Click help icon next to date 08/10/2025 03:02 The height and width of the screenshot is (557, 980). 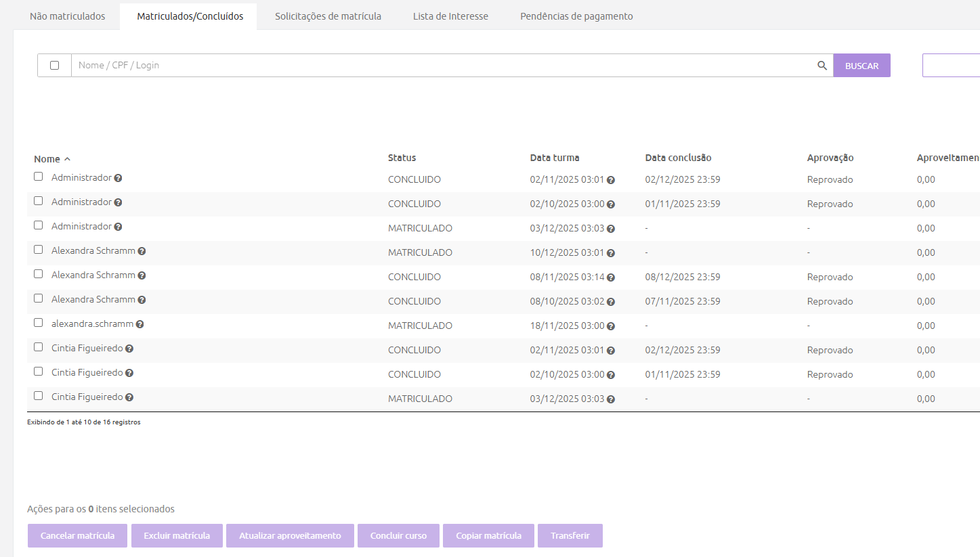611,302
